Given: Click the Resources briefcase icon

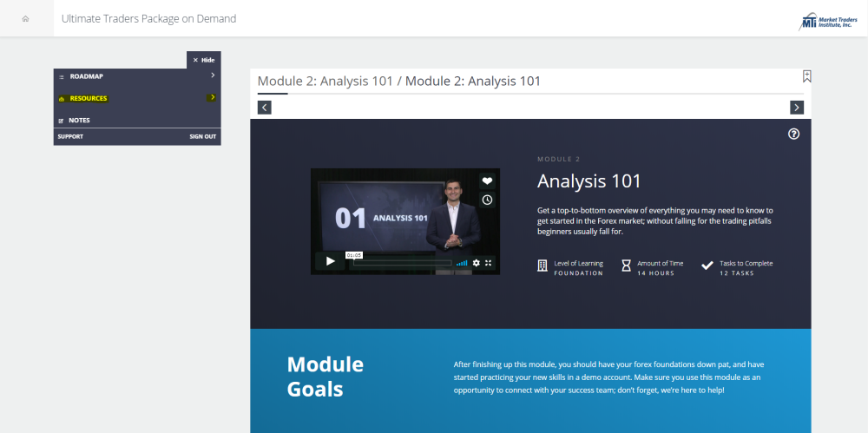Looking at the screenshot, I should (x=62, y=99).
